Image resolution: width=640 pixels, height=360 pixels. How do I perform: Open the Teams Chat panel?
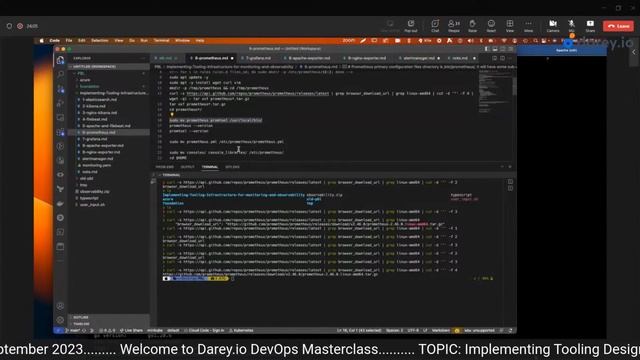pyautogui.click(x=435, y=25)
